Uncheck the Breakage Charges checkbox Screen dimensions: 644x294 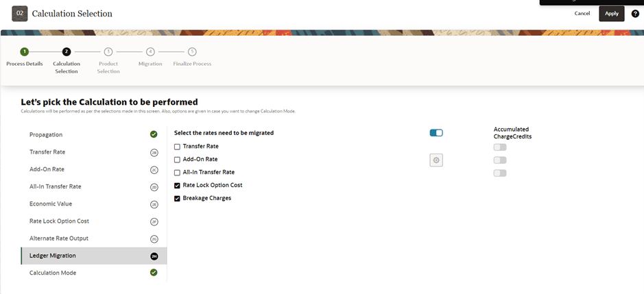click(177, 198)
